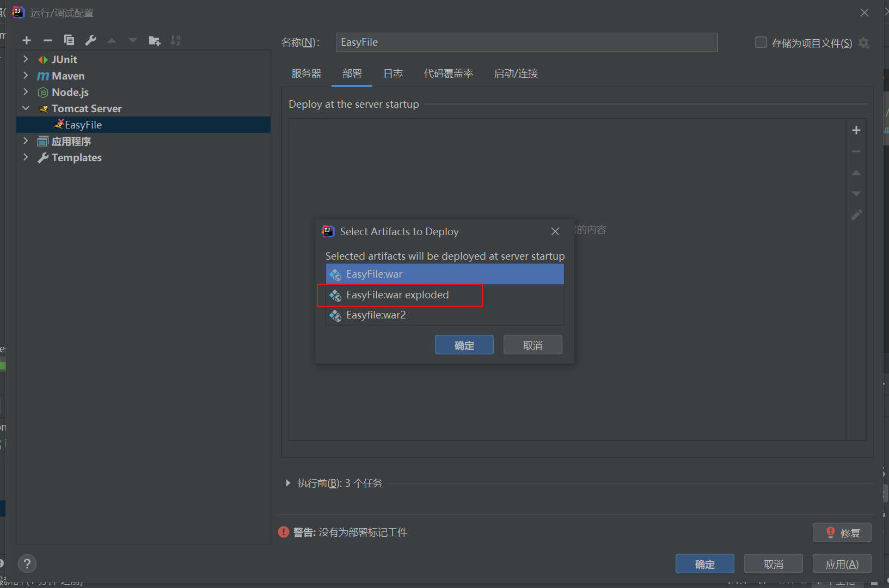Enable store as project file checkbox
The height and width of the screenshot is (588, 889).
[761, 42]
